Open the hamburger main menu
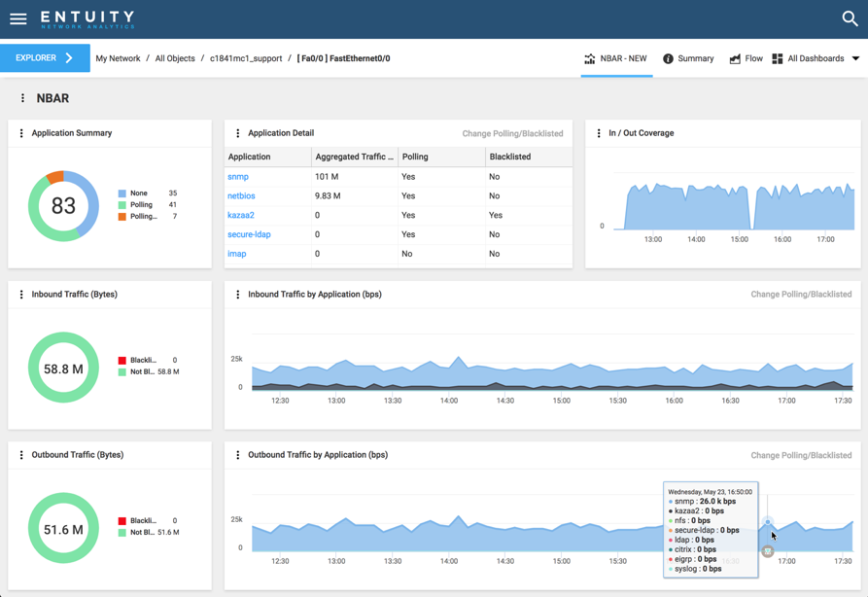868x597 pixels. tap(18, 18)
